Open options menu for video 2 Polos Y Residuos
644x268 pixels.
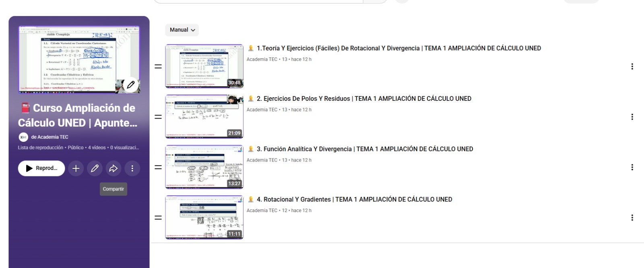(632, 117)
